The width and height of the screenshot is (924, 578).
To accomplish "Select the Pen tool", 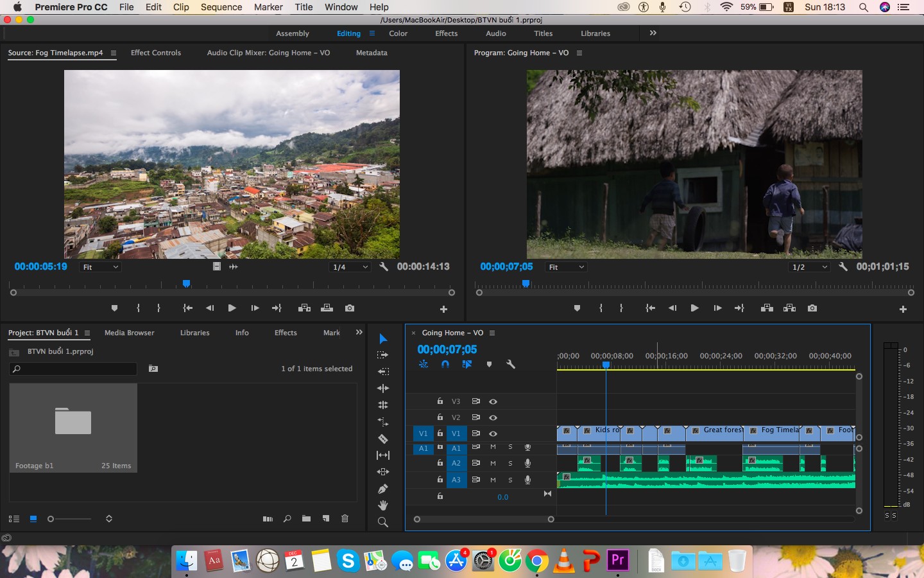I will [383, 489].
